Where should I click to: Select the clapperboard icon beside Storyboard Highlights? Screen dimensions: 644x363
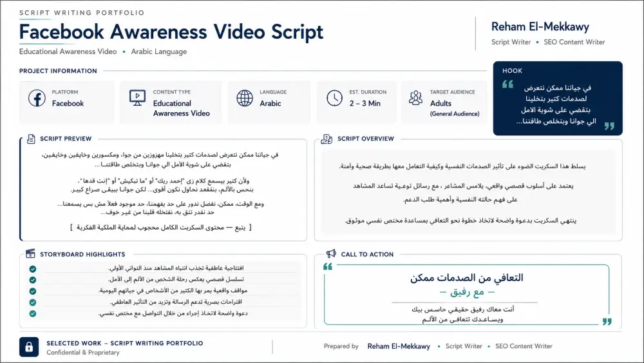30,253
